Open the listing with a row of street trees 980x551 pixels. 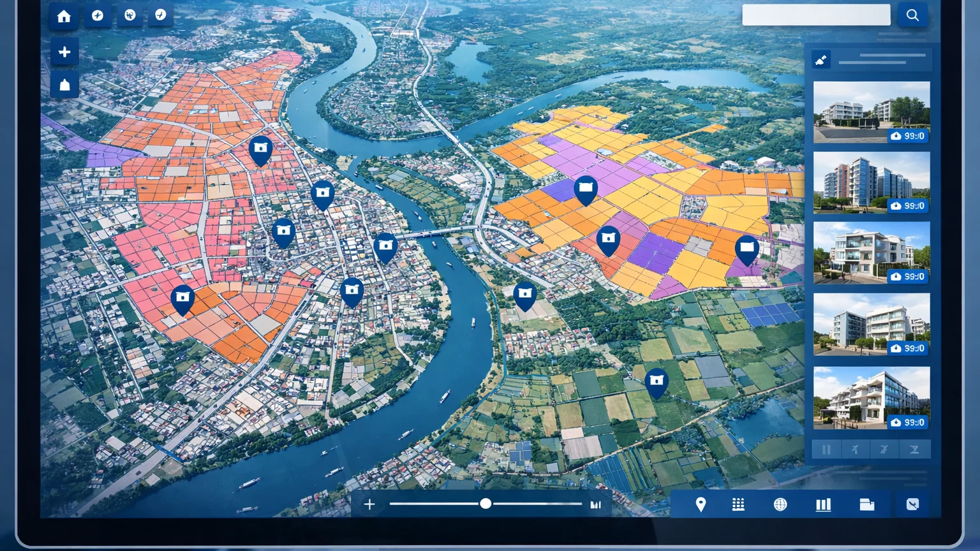[x=872, y=324]
